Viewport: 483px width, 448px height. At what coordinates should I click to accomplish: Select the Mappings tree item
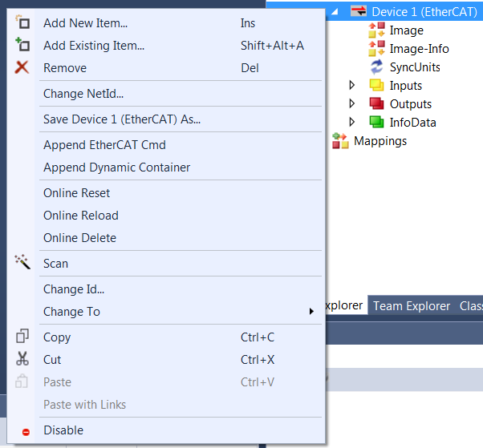(380, 141)
